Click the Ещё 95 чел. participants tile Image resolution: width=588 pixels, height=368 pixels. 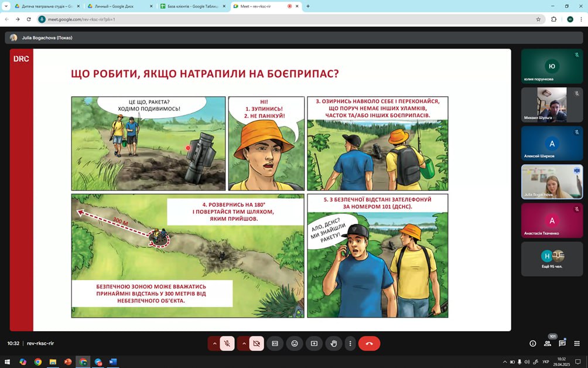point(552,258)
